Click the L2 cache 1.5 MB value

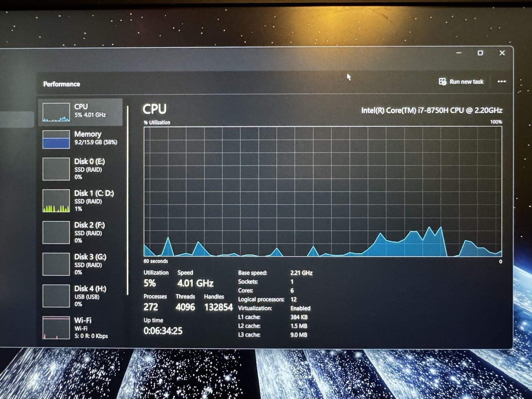pyautogui.click(x=299, y=326)
